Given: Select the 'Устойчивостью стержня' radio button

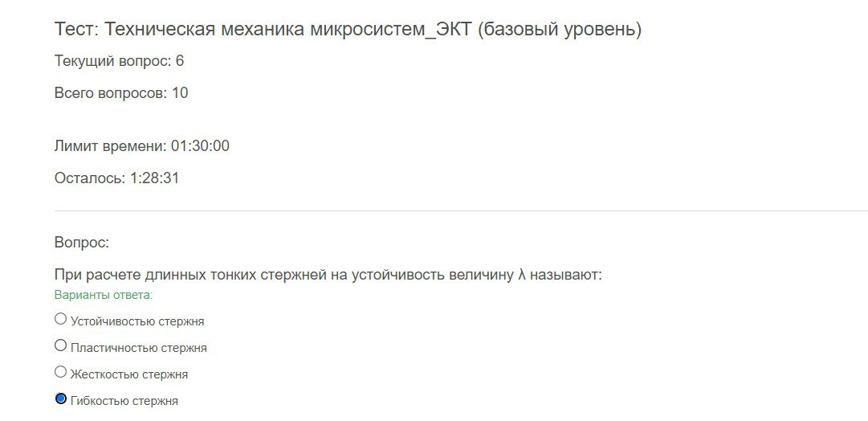Looking at the screenshot, I should tap(61, 319).
